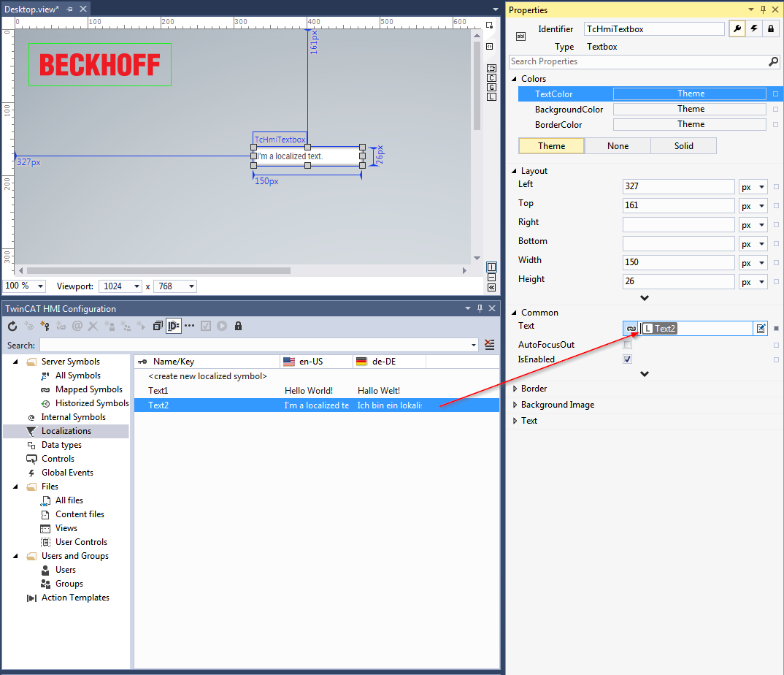This screenshot has width=784, height=675.
Task: Click the TextColor Theme swatch
Action: [x=690, y=94]
